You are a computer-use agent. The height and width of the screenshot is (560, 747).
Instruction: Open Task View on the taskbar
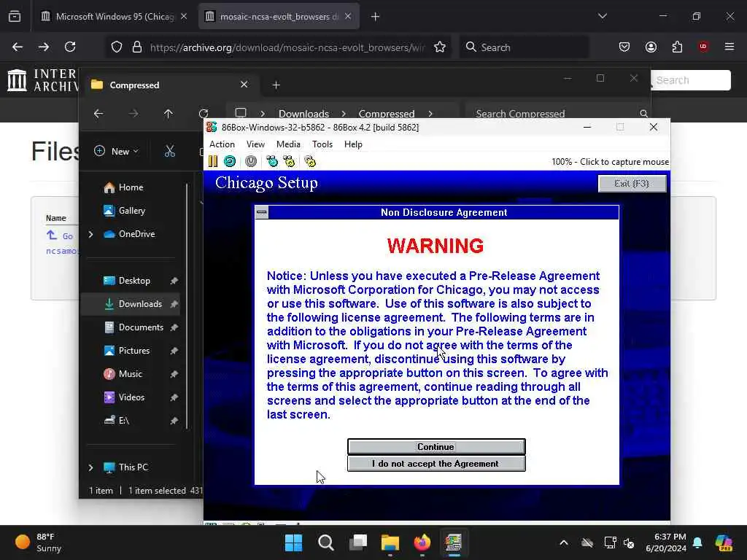tap(358, 542)
